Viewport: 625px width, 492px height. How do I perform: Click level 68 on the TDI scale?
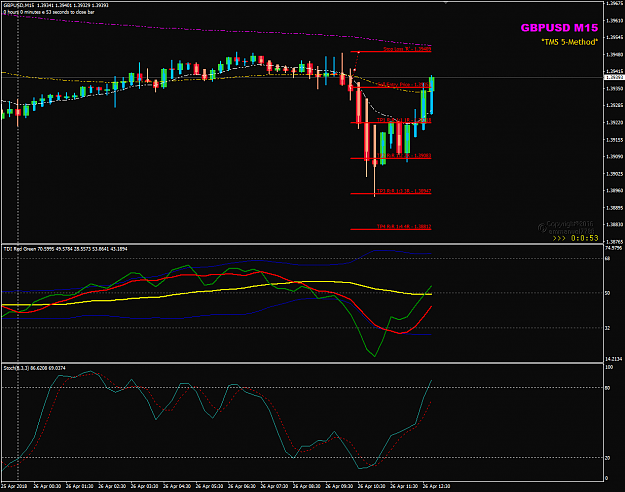(607, 258)
